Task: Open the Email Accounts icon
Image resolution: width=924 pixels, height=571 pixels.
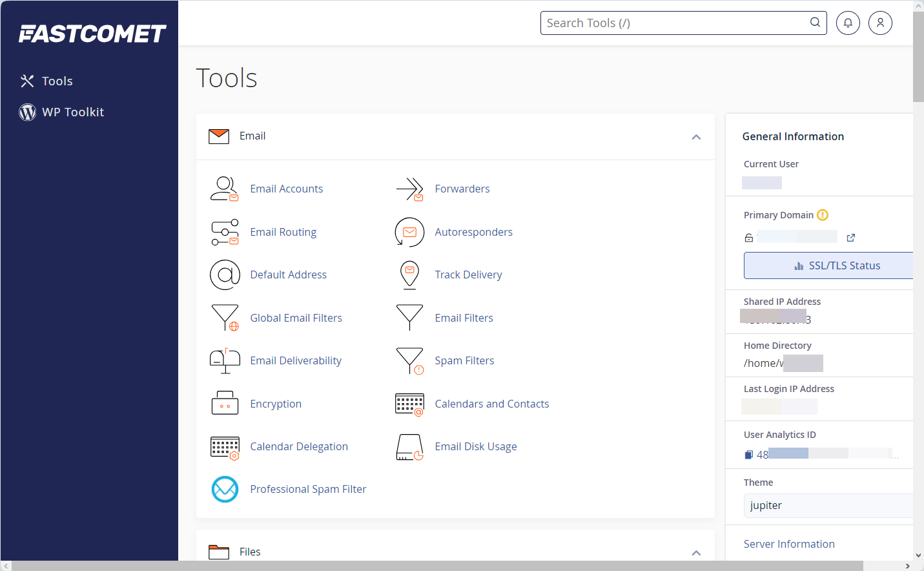Action: (225, 189)
